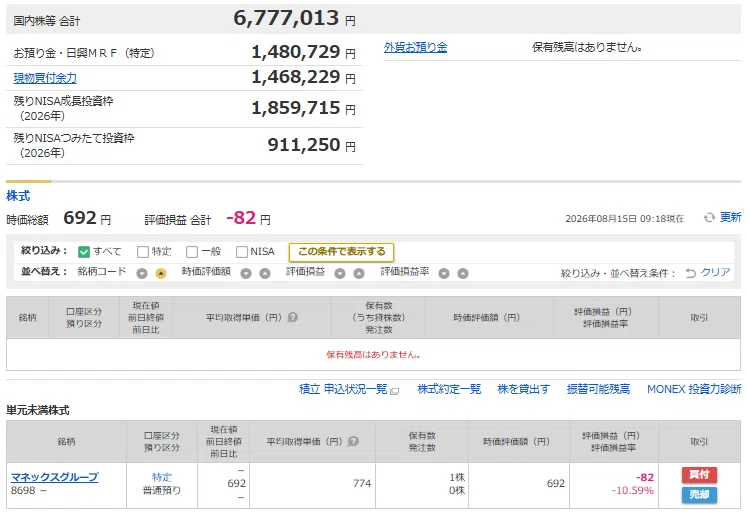Click stock code 8698 text
The image size is (748, 515).
[23, 490]
